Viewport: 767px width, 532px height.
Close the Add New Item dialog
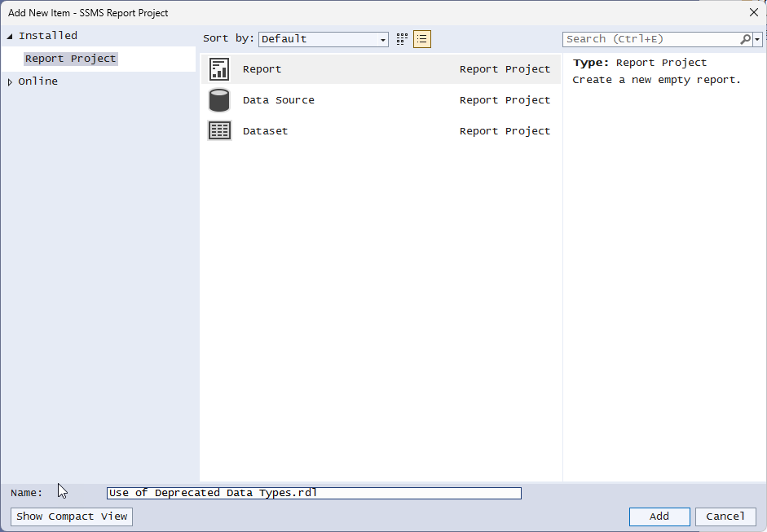click(x=754, y=13)
